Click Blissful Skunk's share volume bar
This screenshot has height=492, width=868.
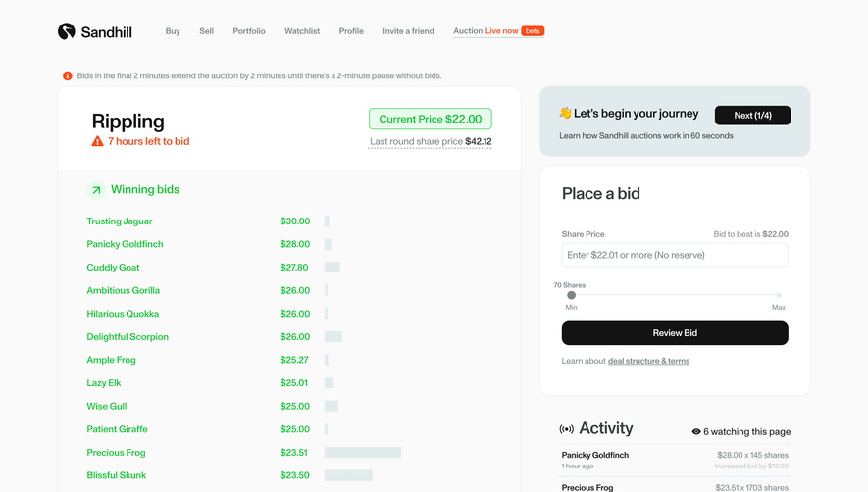[348, 475]
